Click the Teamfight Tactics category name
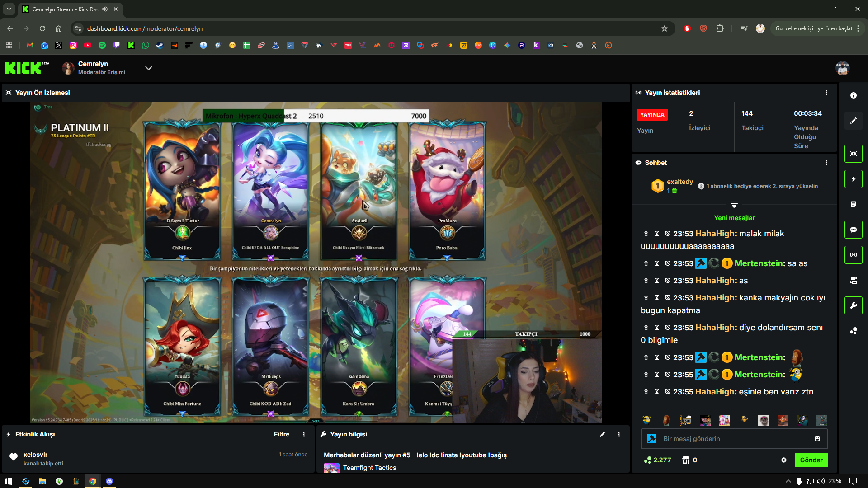 tap(369, 468)
